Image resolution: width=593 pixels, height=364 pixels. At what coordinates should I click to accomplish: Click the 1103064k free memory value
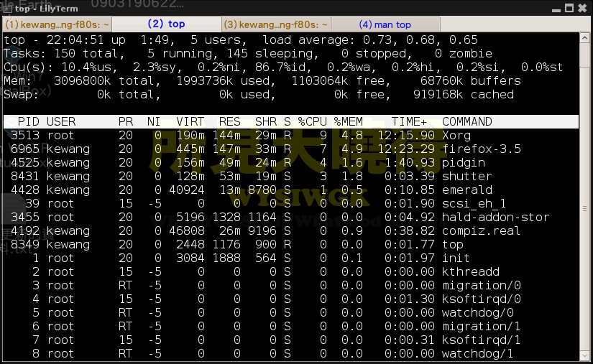[320, 81]
